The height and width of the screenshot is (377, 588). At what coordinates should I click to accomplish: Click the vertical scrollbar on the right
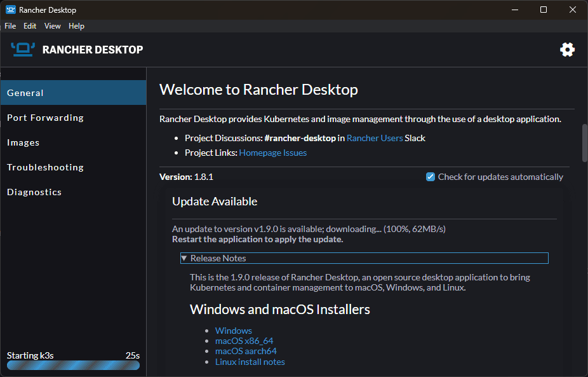coord(583,143)
